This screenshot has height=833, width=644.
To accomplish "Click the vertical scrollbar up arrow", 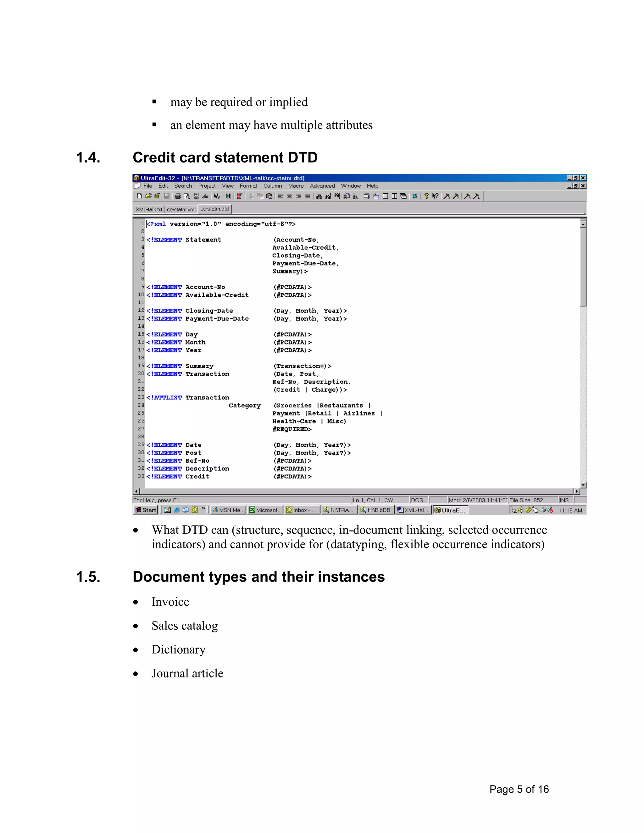I will [x=583, y=224].
